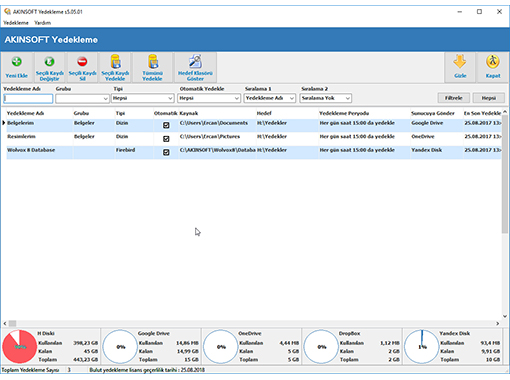Image resolution: width=510 pixels, height=380 pixels.
Task: Click the Toplam Yedekleme Sayısı status text
Action: pos(30,370)
